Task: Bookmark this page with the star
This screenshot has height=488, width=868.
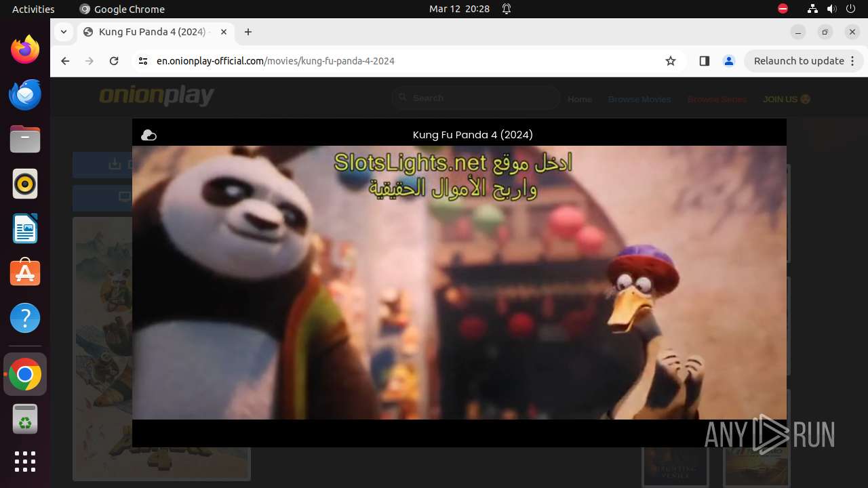Action: [671, 61]
